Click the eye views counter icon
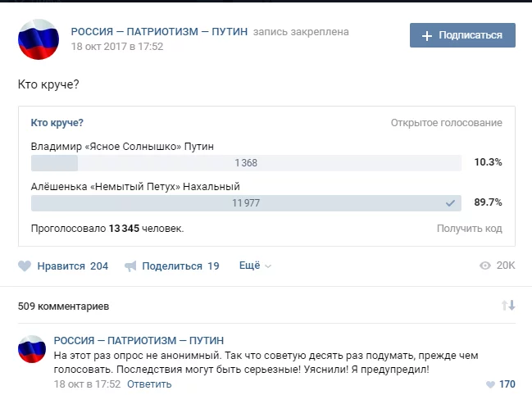The height and width of the screenshot is (395, 532). pyautogui.click(x=484, y=266)
